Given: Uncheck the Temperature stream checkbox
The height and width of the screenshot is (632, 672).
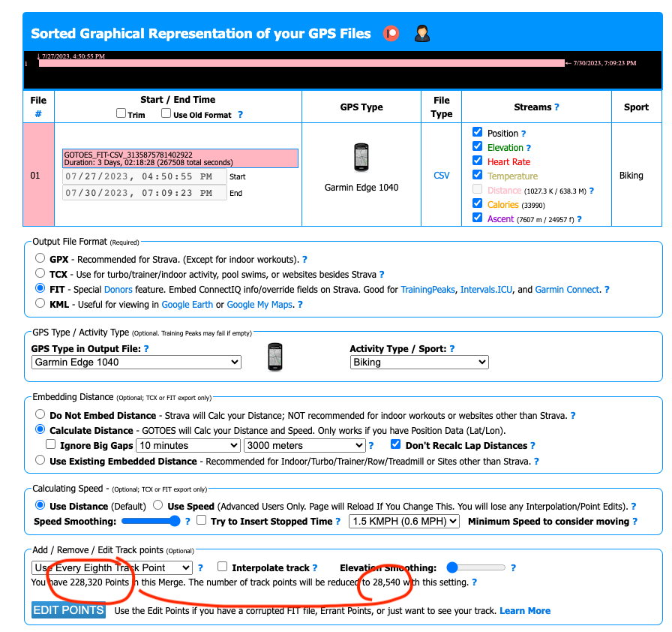Looking at the screenshot, I should pyautogui.click(x=478, y=175).
